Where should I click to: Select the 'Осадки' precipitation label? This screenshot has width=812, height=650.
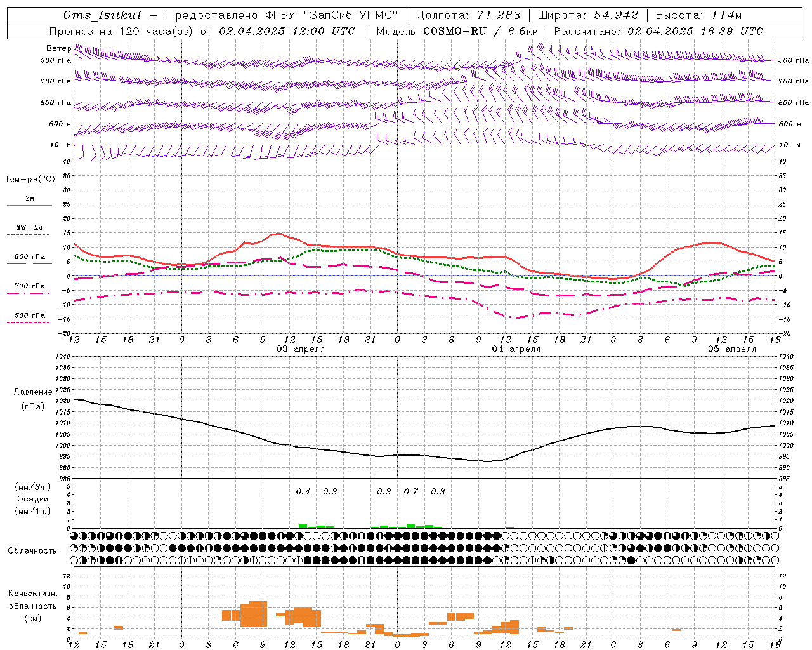point(33,499)
